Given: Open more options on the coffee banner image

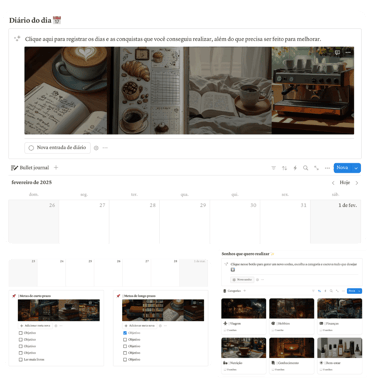Looking at the screenshot, I should [x=348, y=52].
